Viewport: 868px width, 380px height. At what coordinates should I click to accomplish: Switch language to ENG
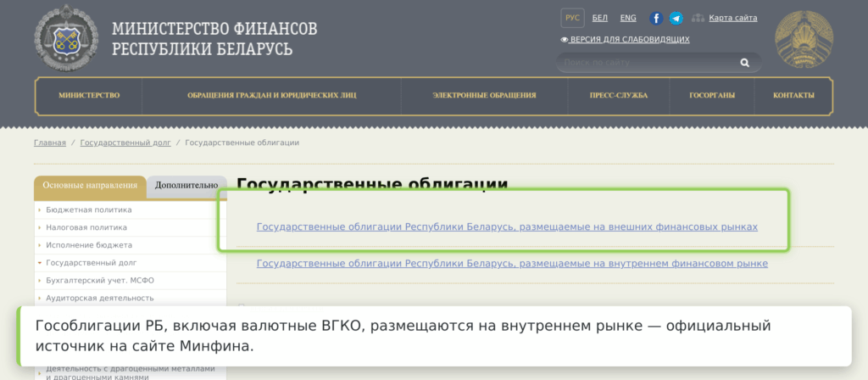(628, 19)
